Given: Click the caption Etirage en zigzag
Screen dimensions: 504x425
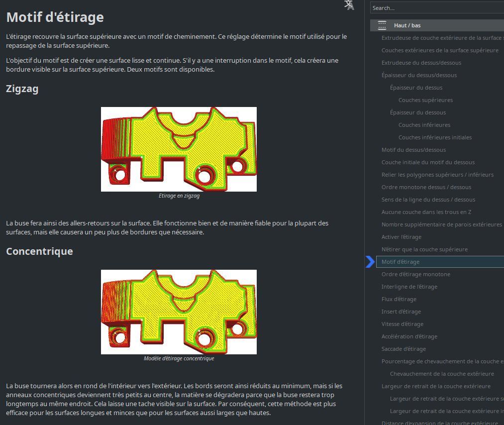Looking at the screenshot, I should coord(179,196).
